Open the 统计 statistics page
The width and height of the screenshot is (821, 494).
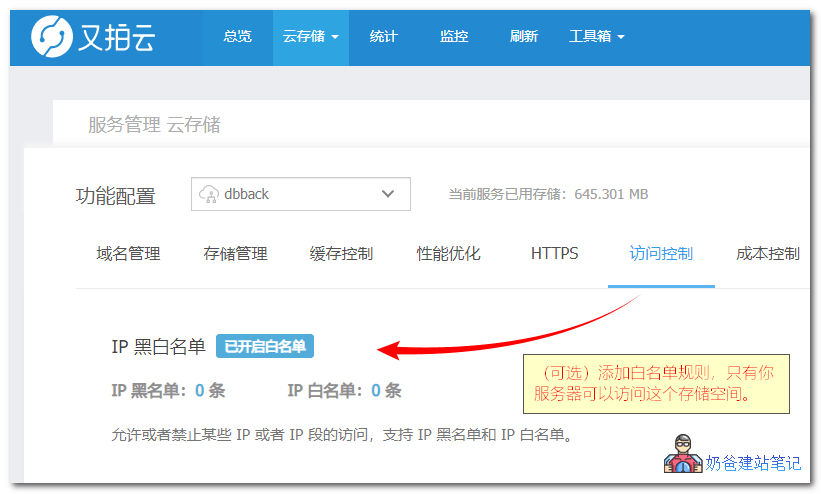(383, 36)
